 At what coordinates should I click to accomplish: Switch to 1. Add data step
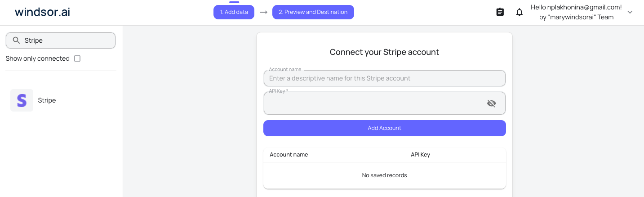click(x=234, y=12)
